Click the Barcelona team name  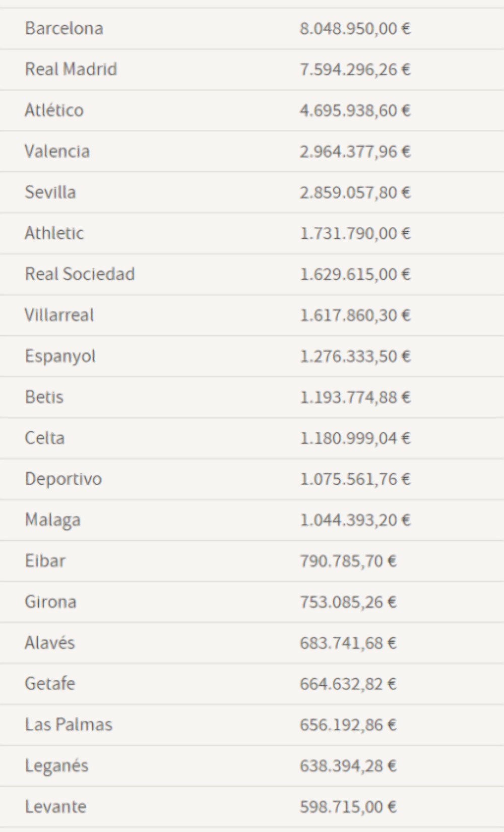point(64,28)
